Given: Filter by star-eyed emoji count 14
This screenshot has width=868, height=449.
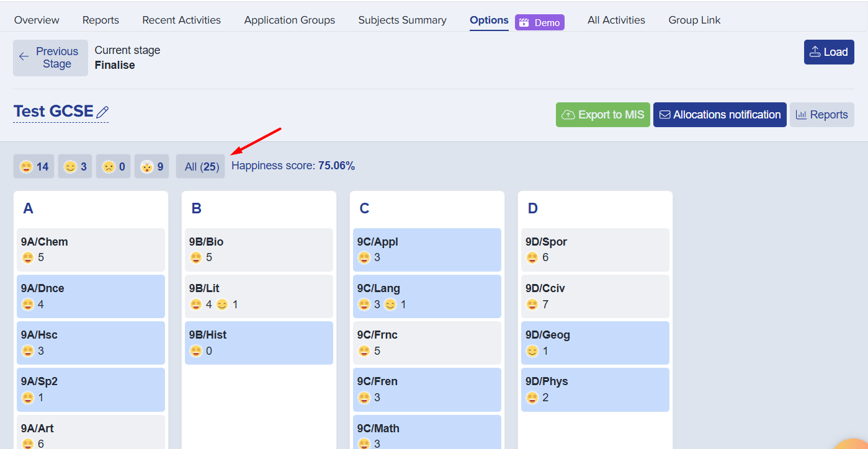Looking at the screenshot, I should (34, 166).
